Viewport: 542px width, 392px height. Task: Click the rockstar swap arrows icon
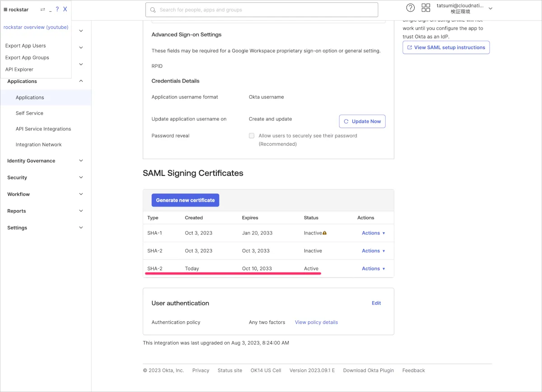click(x=43, y=9)
